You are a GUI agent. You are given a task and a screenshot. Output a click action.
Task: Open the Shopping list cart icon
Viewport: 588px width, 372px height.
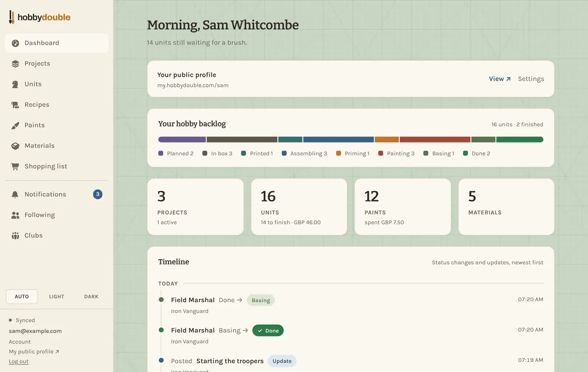point(16,166)
